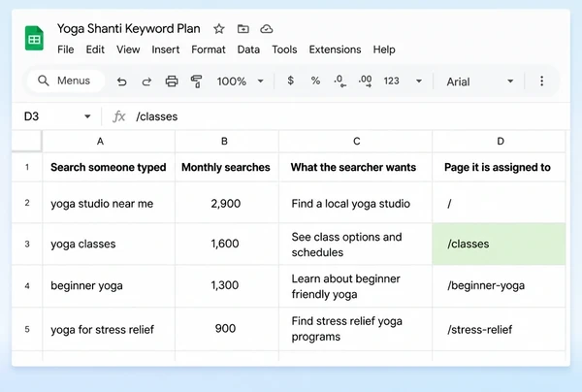
Task: Rename the title Yoga Shanti Keyword Plan
Action: point(128,28)
